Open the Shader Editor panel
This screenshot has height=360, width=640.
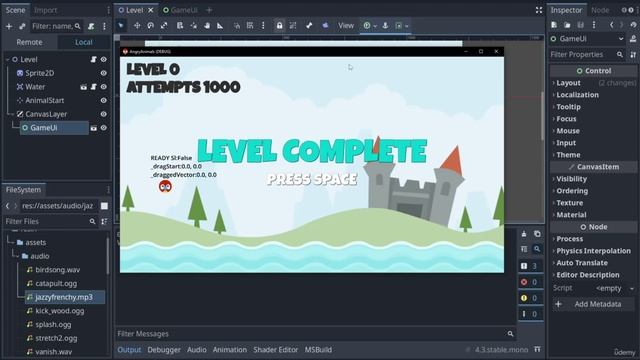276,350
